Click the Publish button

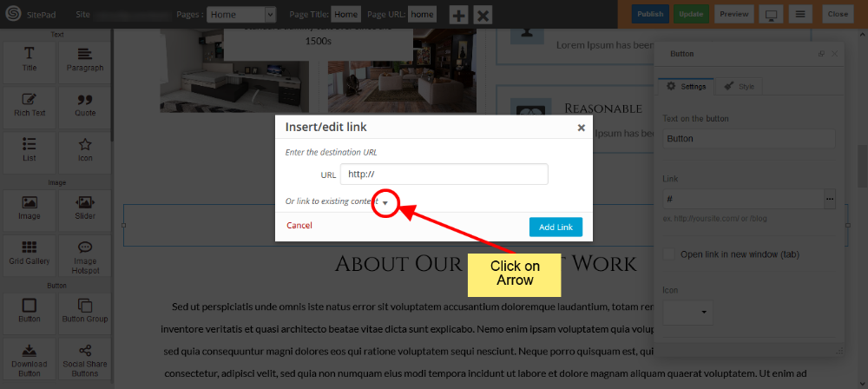click(650, 15)
